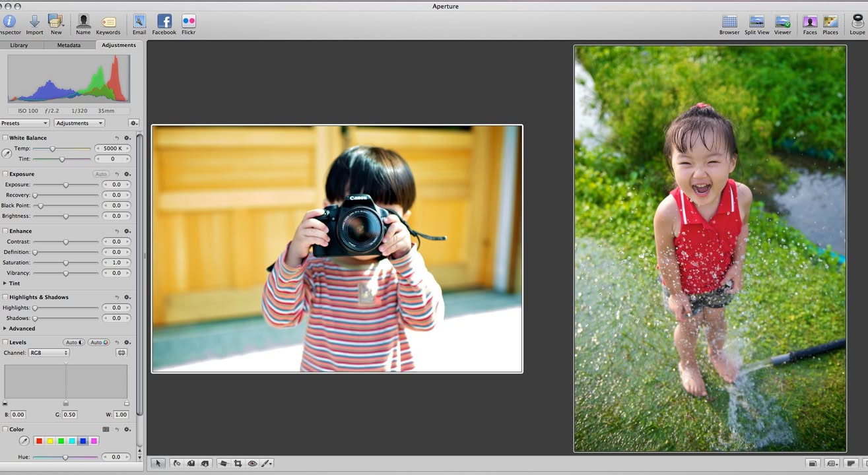The image size is (868, 475).
Task: Expand the Advanced disclosure triangle
Action: [x=5, y=329]
